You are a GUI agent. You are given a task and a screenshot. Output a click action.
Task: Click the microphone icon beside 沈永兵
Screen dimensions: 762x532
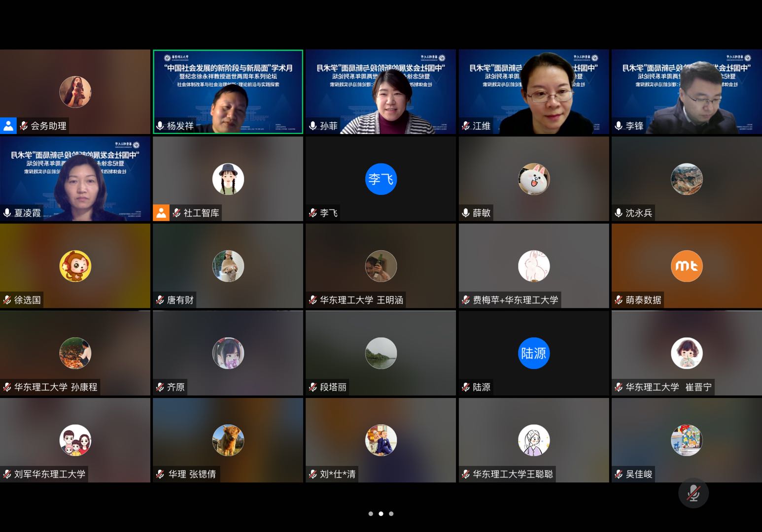click(619, 213)
